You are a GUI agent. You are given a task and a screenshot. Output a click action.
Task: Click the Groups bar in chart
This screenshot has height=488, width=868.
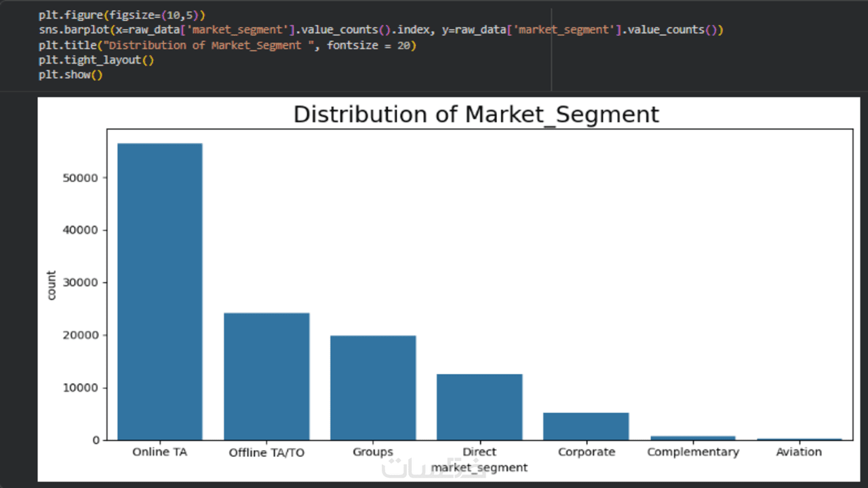[373, 388]
